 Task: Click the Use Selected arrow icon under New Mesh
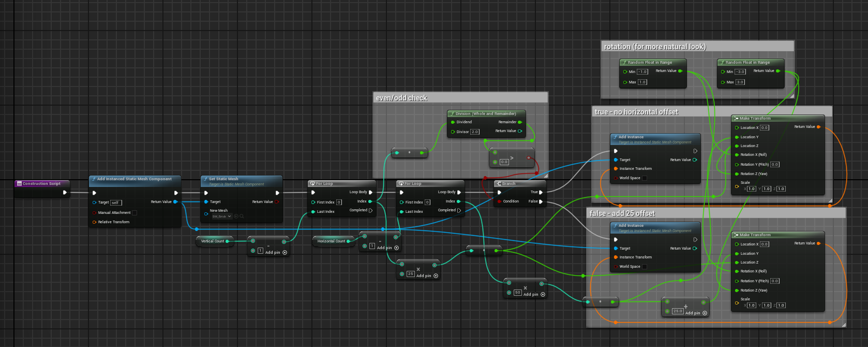pos(236,216)
